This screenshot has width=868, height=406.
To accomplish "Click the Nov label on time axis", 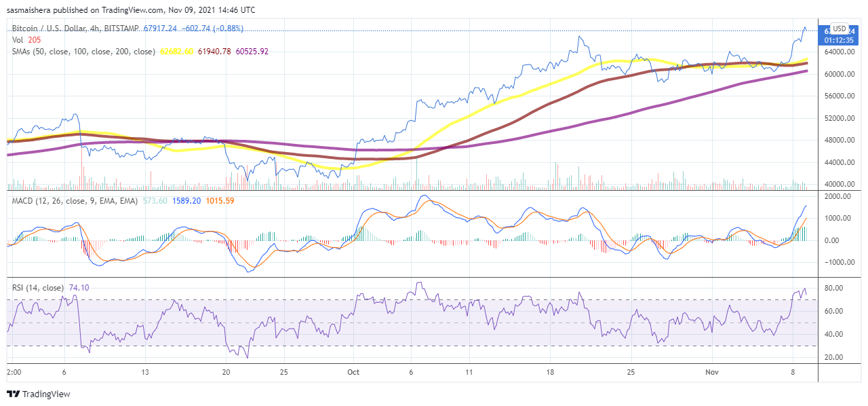I will 711,373.
